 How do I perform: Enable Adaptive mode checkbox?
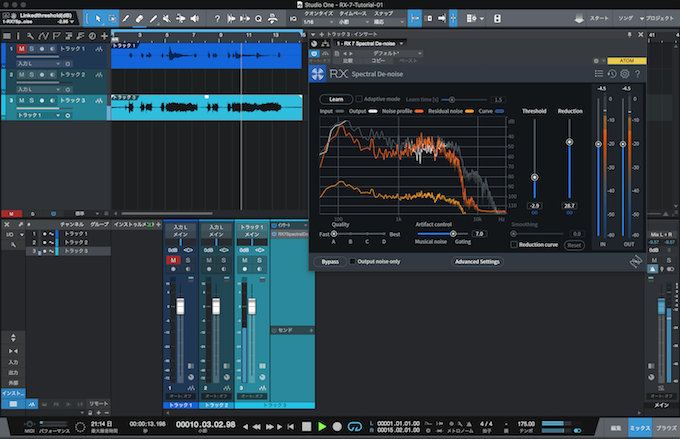pyautogui.click(x=359, y=99)
